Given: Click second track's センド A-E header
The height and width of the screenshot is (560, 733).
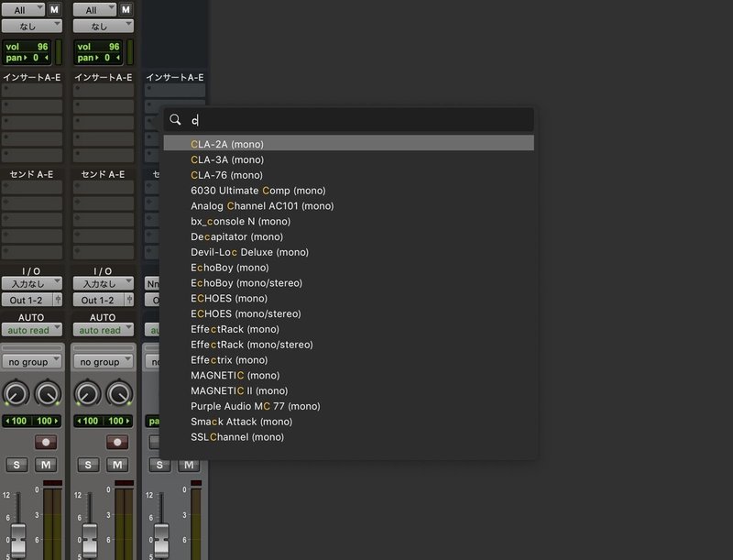Looking at the screenshot, I should [103, 174].
